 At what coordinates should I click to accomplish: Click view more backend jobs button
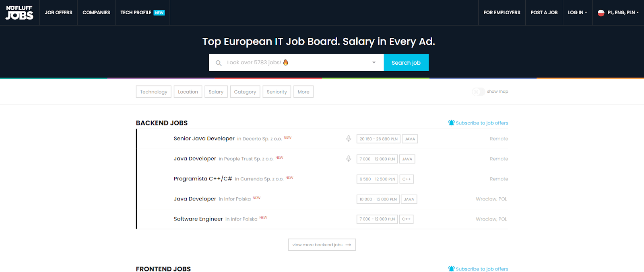(322, 245)
